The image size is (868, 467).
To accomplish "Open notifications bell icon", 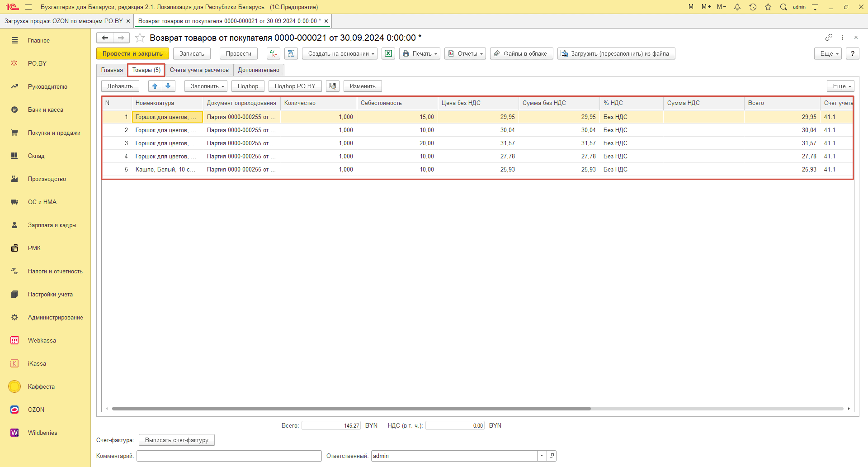I will pyautogui.click(x=737, y=7).
